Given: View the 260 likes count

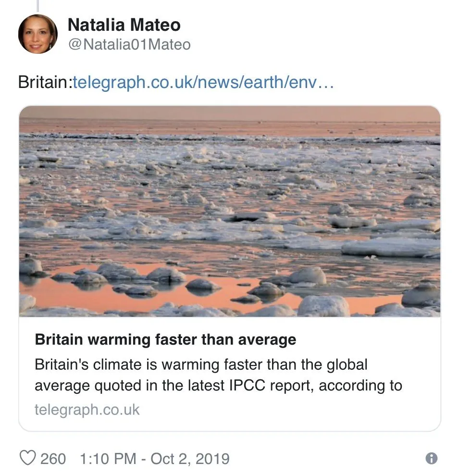Looking at the screenshot, I should (x=53, y=458).
